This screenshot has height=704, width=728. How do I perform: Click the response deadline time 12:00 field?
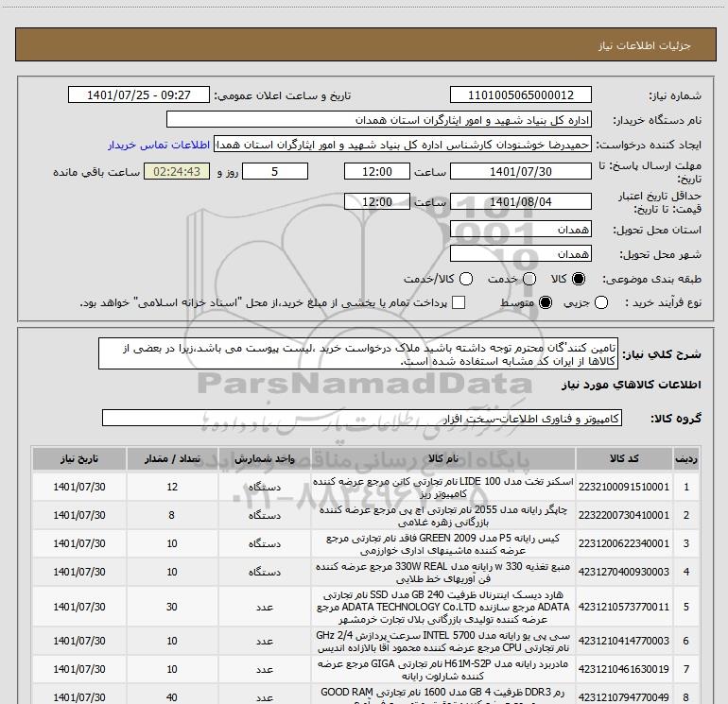[x=377, y=171]
